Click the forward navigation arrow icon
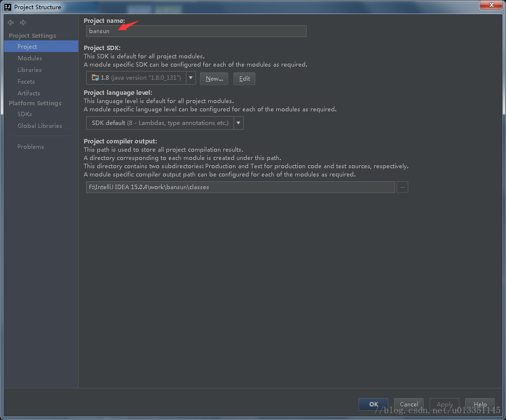The image size is (506, 420). [23, 22]
